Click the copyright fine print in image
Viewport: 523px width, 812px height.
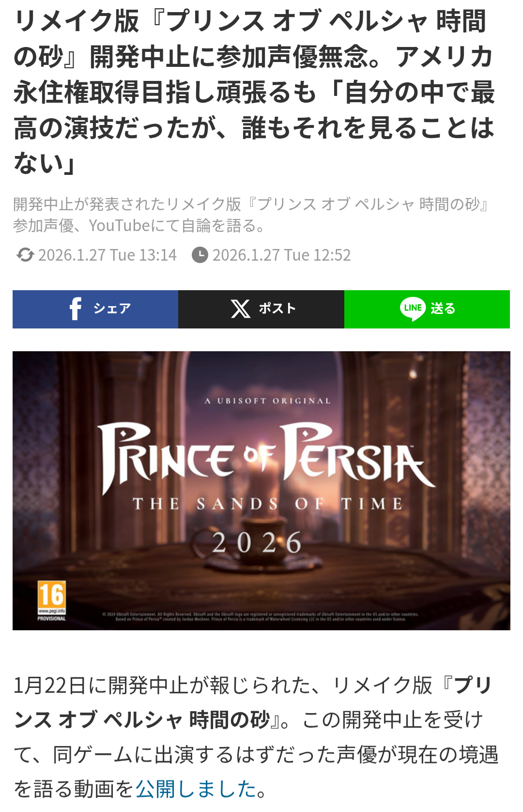261,616
